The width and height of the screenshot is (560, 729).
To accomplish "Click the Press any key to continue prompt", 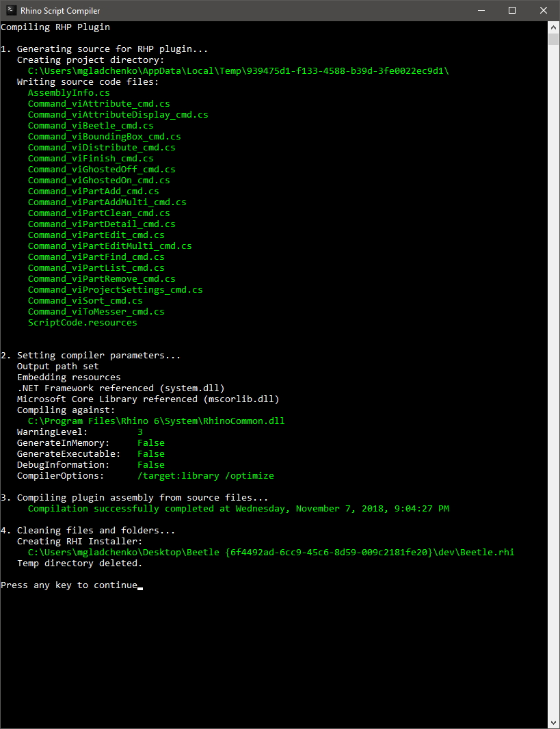I will pos(69,585).
